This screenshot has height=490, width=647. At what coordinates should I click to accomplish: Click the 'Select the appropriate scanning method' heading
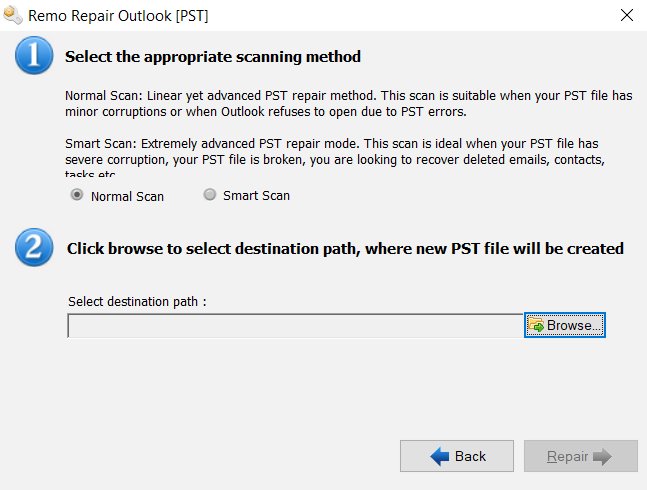tap(213, 57)
